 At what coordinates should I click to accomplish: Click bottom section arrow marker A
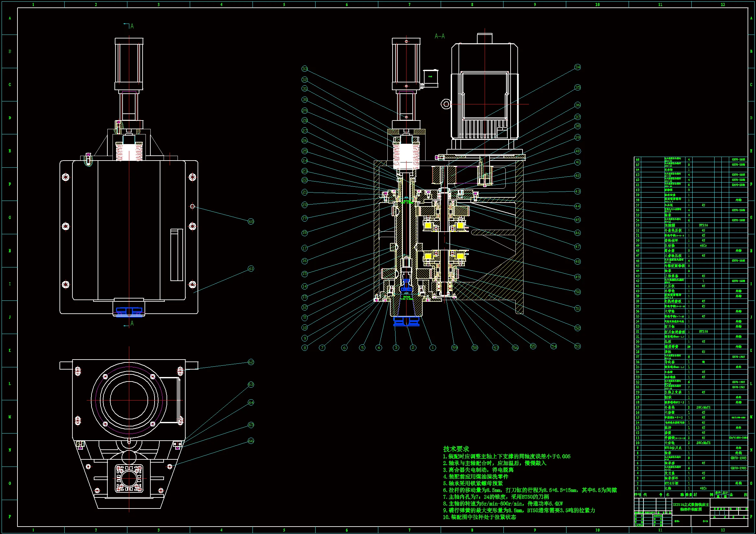click(131, 323)
